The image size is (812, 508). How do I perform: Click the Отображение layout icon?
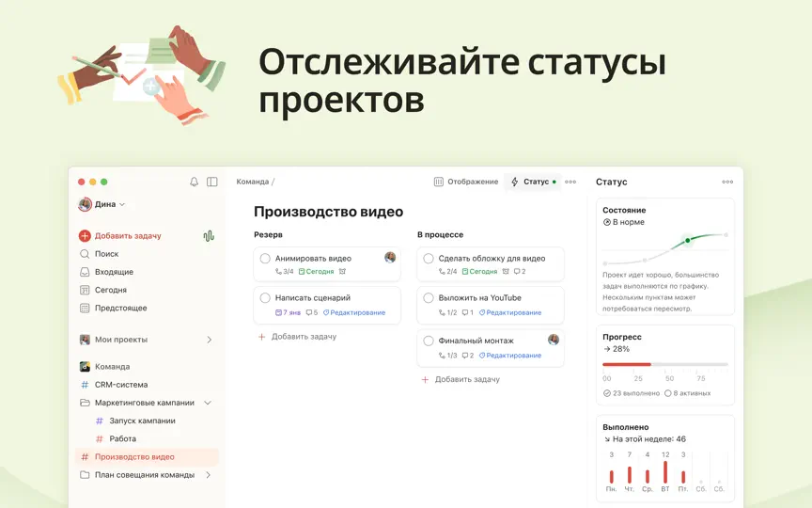[439, 182]
